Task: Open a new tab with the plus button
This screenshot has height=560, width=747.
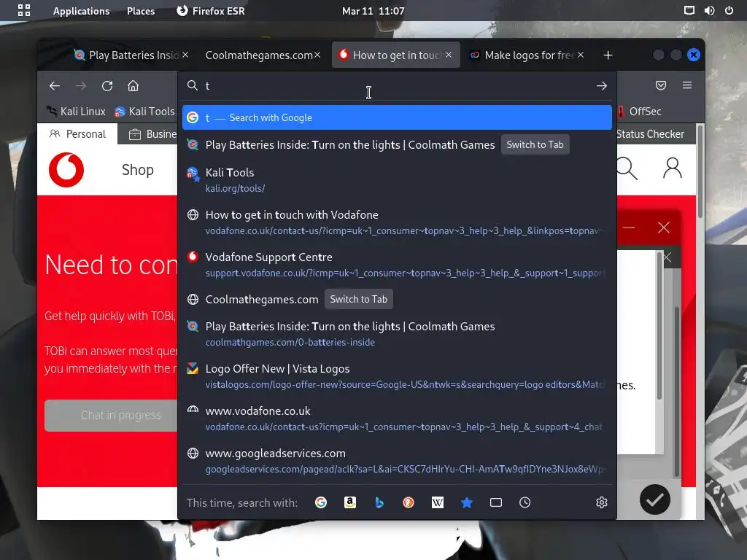Action: pyautogui.click(x=608, y=55)
